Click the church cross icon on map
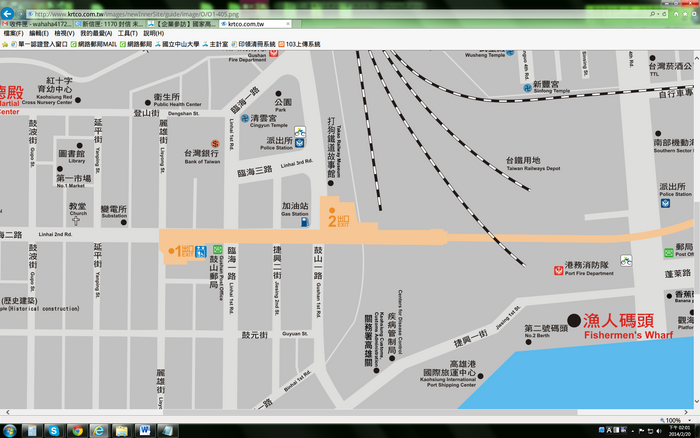The width and height of the screenshot is (700, 438). pos(76,221)
